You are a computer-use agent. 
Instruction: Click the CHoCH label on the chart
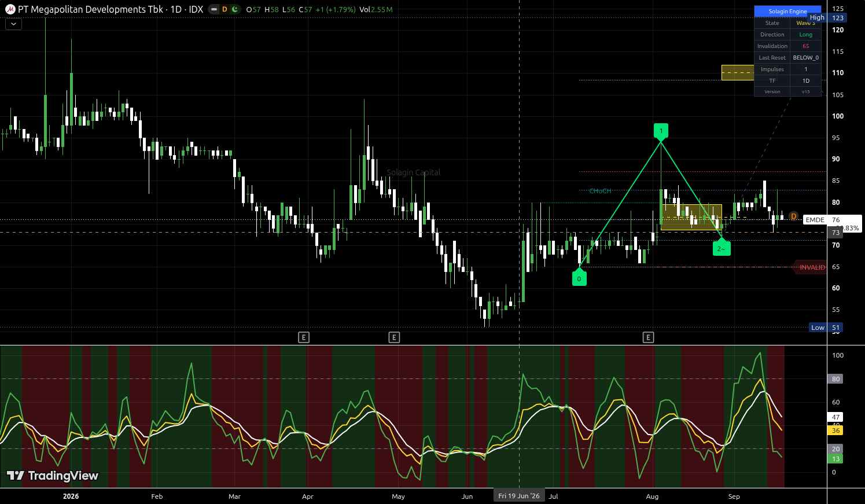pos(600,191)
